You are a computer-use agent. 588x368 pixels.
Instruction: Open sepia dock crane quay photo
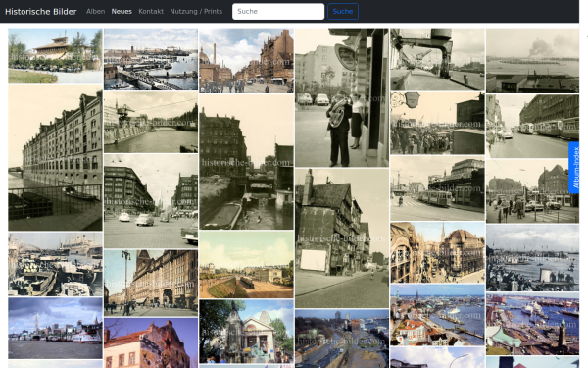tap(437, 60)
